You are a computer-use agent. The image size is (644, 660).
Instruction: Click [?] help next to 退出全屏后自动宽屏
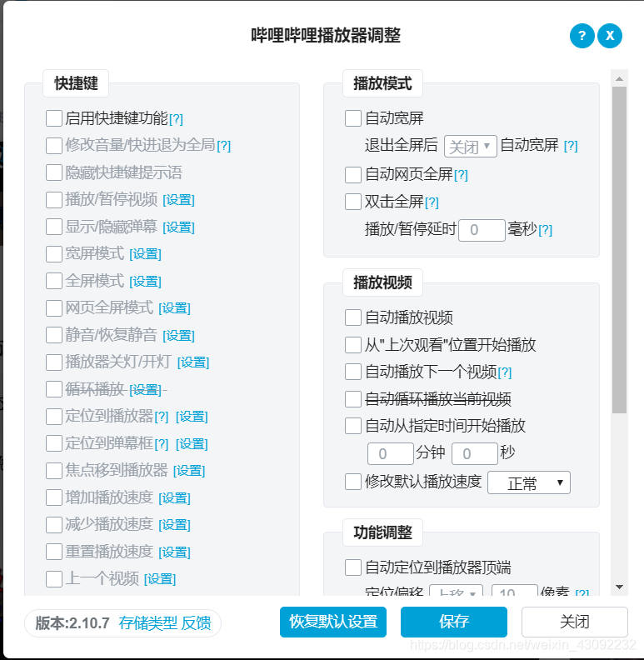click(571, 146)
